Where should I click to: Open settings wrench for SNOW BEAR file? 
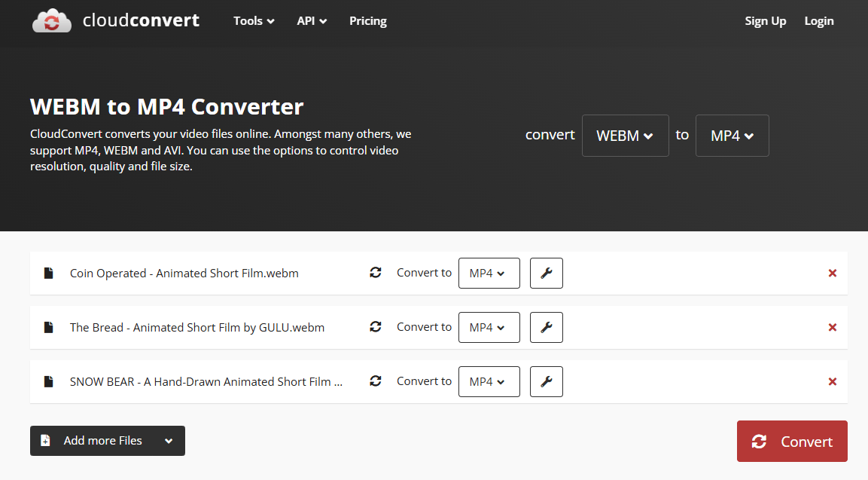click(x=547, y=381)
